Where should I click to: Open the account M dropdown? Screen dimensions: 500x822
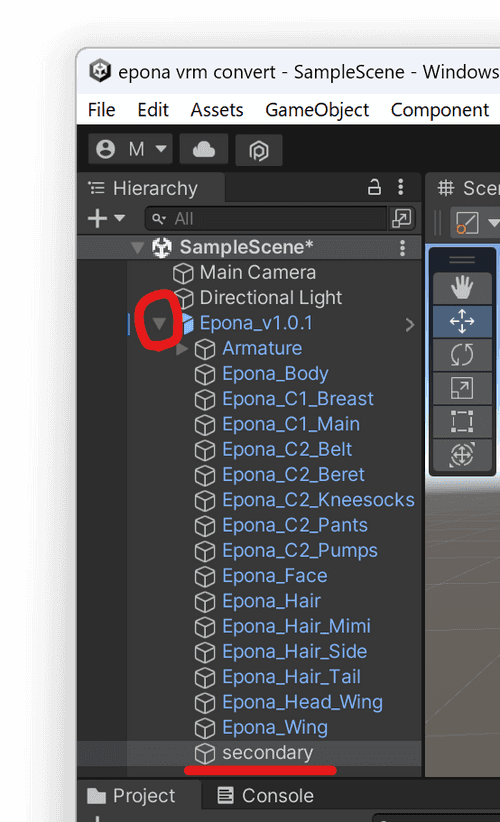point(132,149)
